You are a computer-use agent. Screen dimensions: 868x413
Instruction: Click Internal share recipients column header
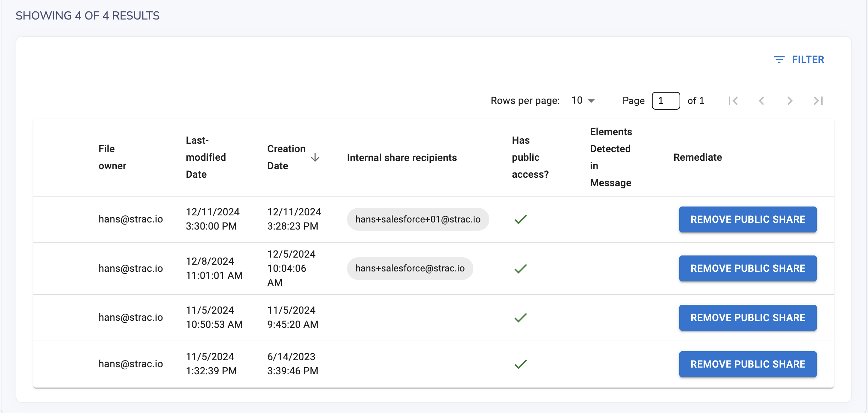coord(402,158)
